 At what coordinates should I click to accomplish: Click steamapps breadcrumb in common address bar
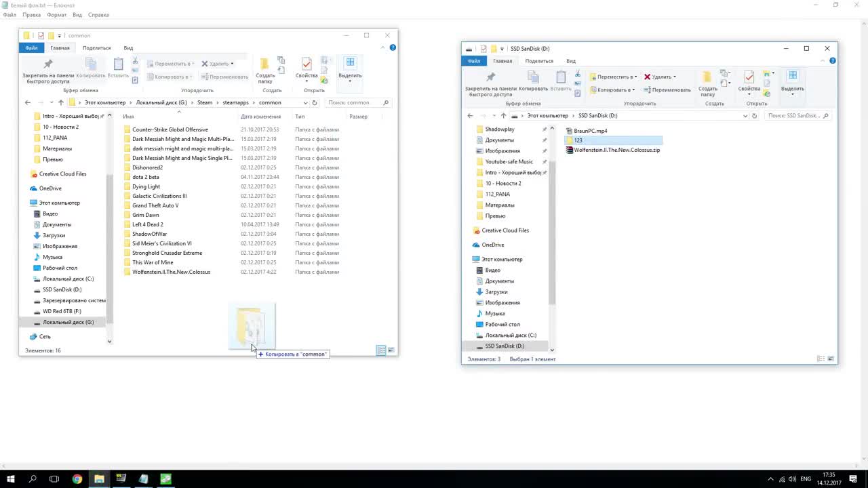pyautogui.click(x=236, y=102)
